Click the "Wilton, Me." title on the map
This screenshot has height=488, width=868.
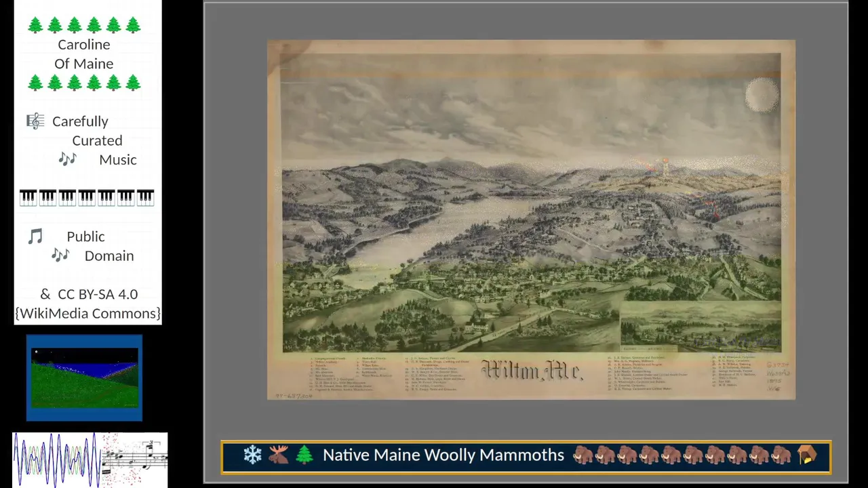pos(532,371)
